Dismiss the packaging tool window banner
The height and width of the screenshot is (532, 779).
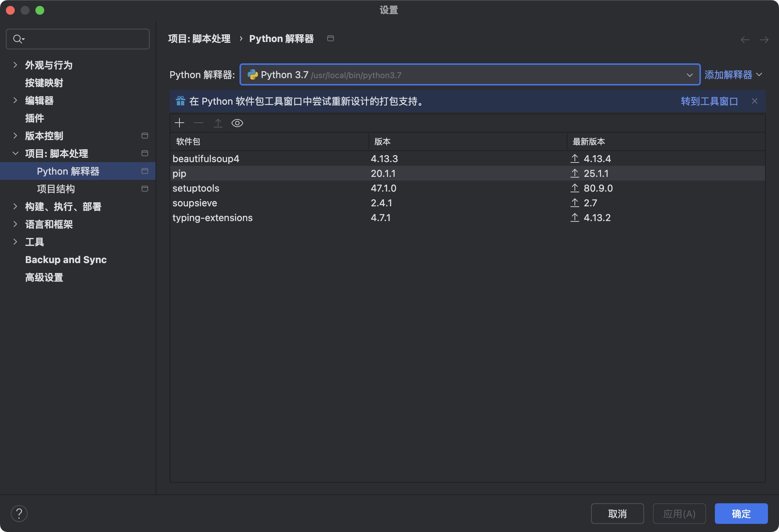(x=755, y=101)
